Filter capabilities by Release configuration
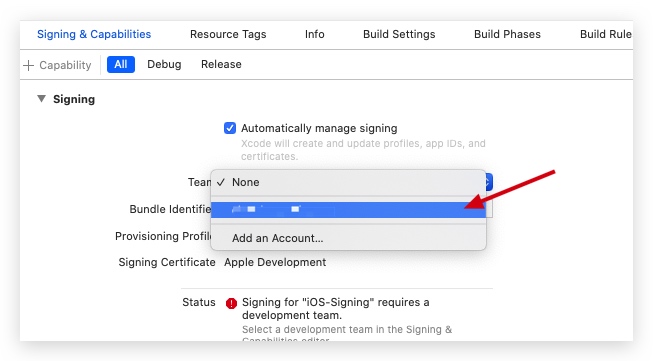The width and height of the screenshot is (653, 361). (x=221, y=65)
